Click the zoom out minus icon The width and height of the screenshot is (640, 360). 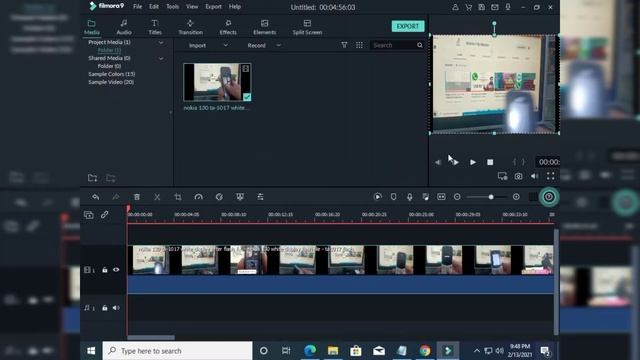457,197
